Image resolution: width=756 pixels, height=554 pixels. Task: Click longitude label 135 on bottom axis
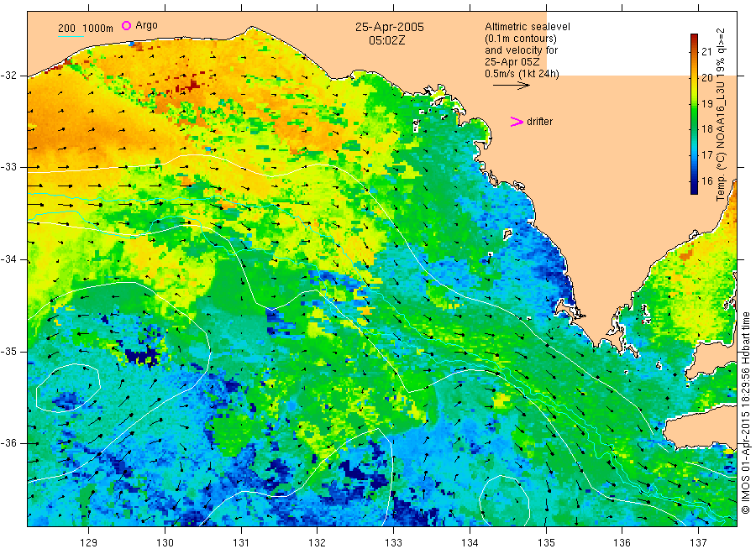546,543
